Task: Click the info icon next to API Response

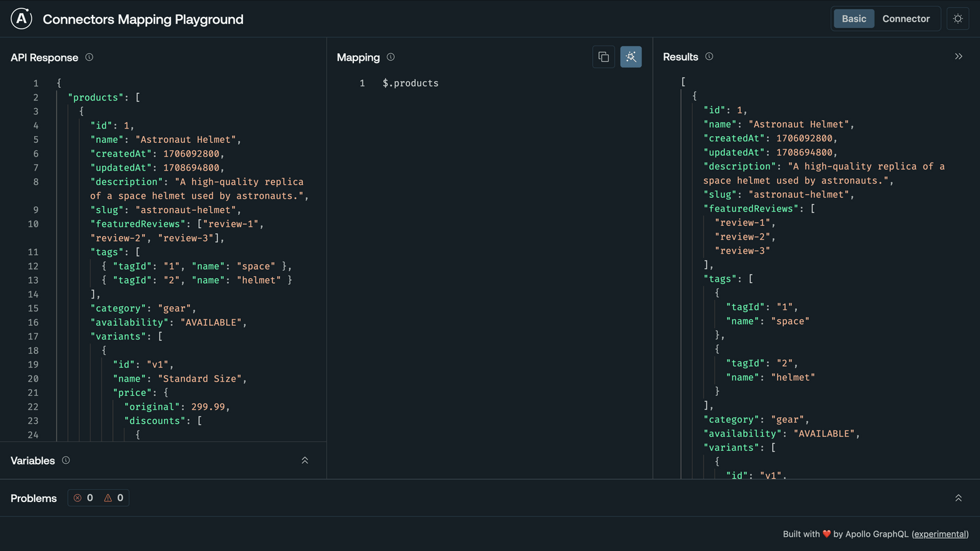Action: [89, 57]
